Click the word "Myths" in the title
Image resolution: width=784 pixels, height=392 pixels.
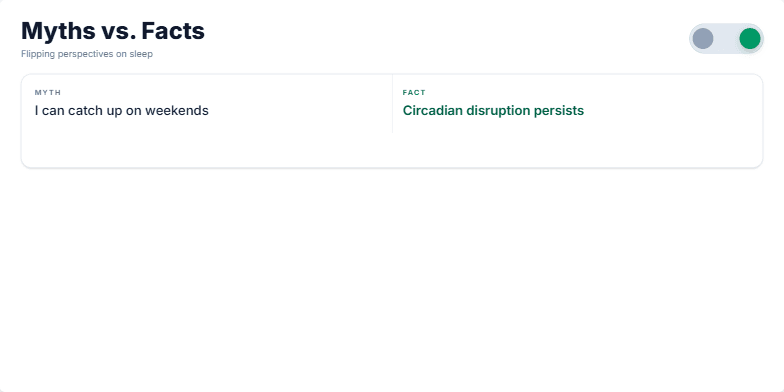click(x=58, y=31)
